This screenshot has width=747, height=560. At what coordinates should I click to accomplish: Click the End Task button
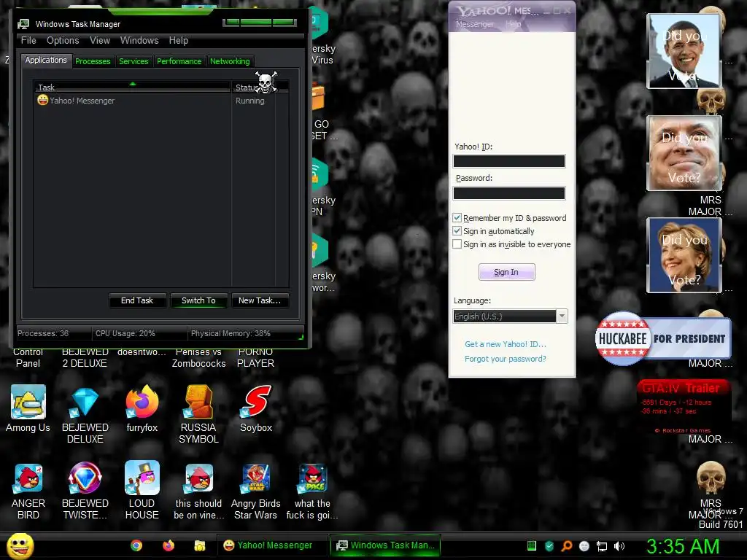137,300
